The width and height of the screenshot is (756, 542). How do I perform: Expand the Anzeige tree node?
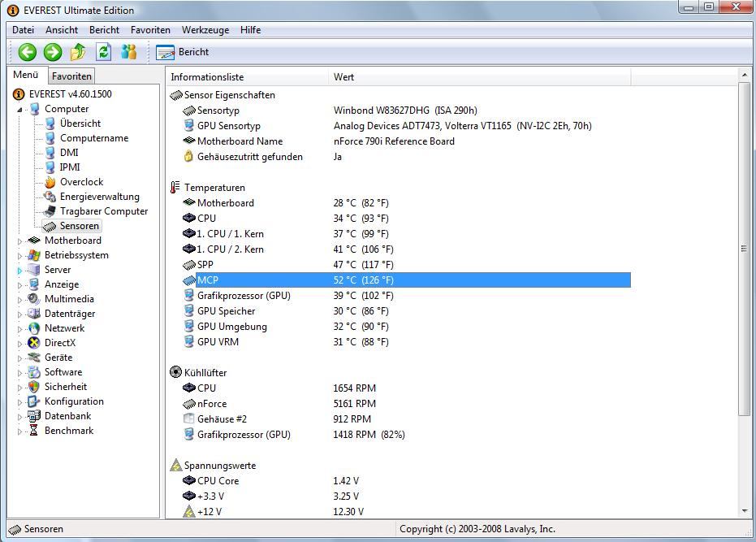pyautogui.click(x=19, y=284)
